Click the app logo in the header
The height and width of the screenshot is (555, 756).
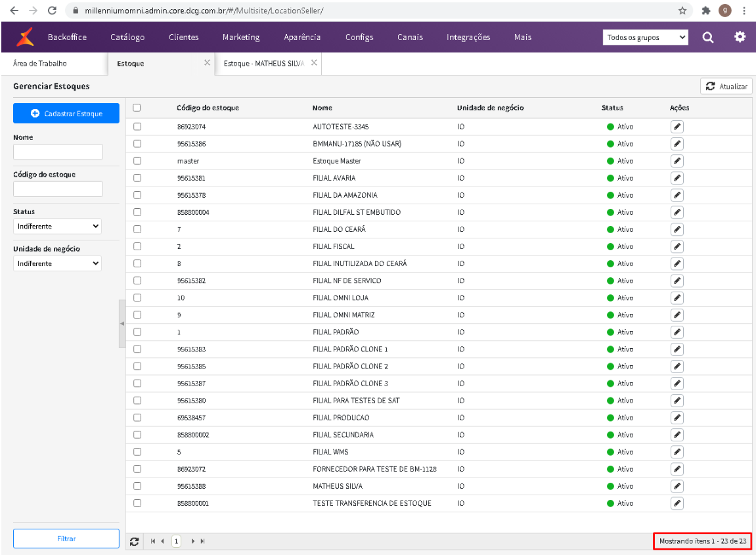click(x=26, y=37)
